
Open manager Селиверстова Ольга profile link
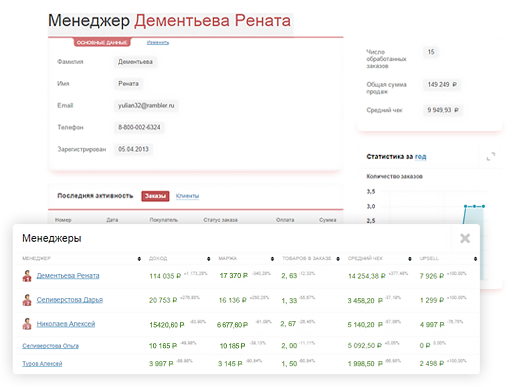coord(50,346)
